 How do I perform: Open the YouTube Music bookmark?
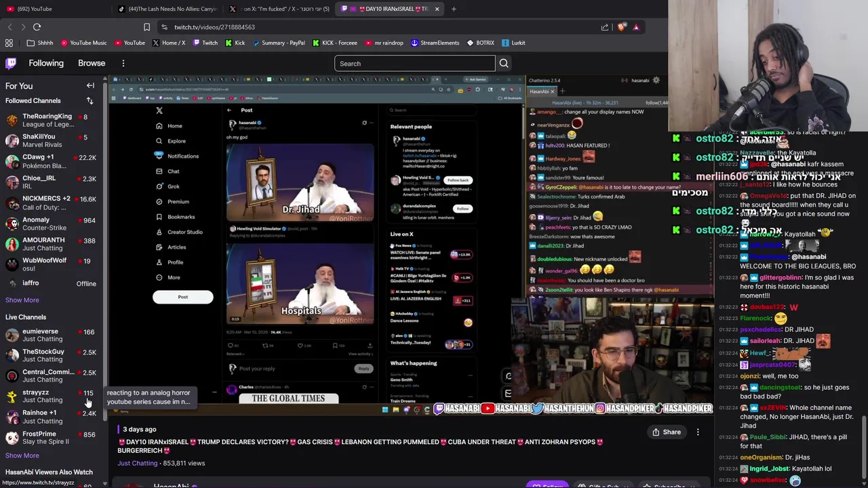[x=83, y=43]
